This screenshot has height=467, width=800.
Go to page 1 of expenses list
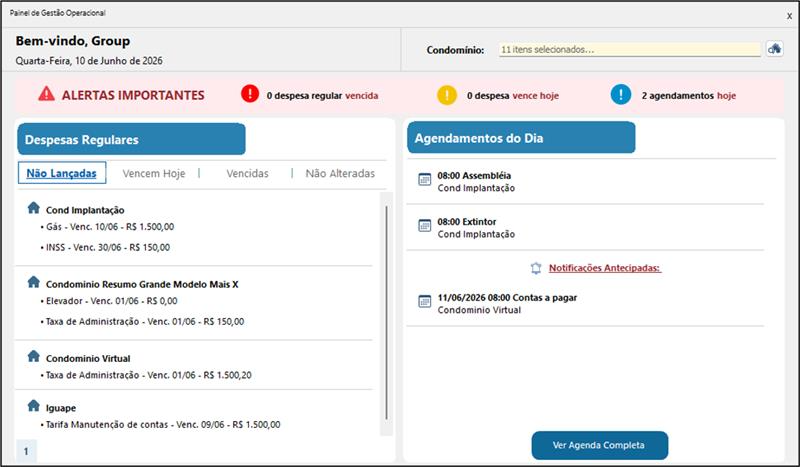[27, 451]
